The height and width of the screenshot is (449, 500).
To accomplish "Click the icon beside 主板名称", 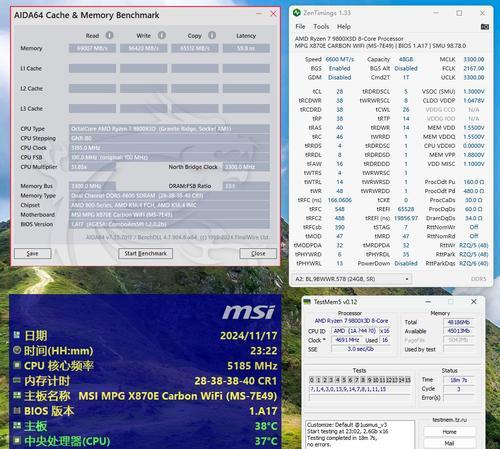I will [x=17, y=395].
